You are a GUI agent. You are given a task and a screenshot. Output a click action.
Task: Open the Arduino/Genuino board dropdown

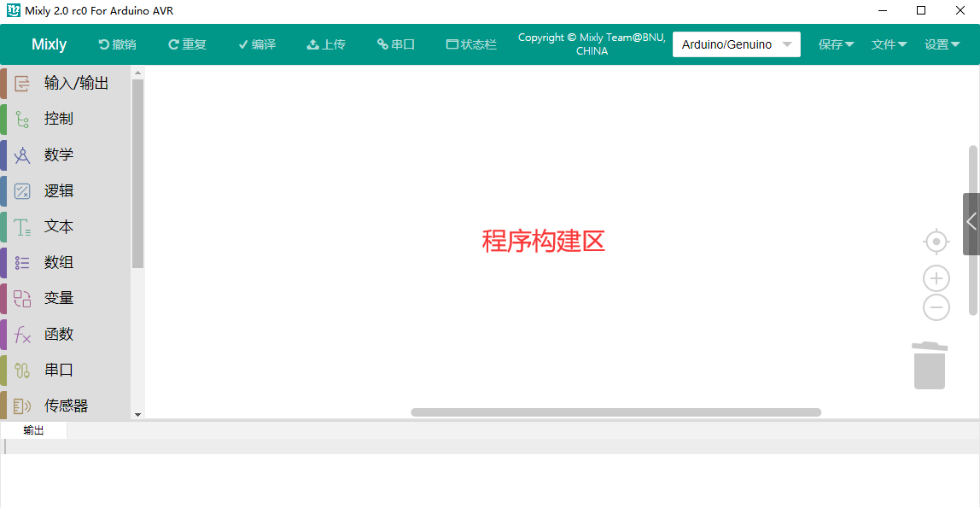tap(736, 44)
